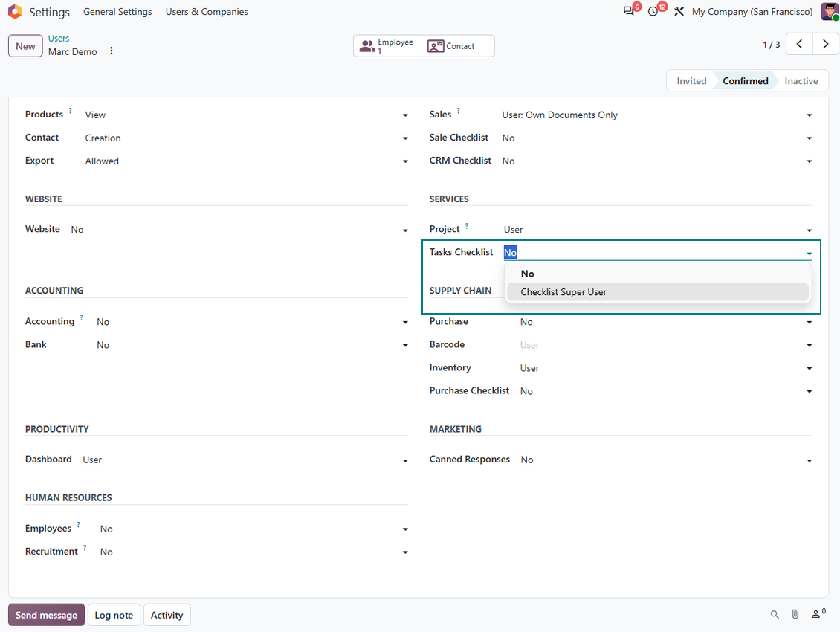Open the Users & Companies menu
840x632 pixels.
click(207, 12)
